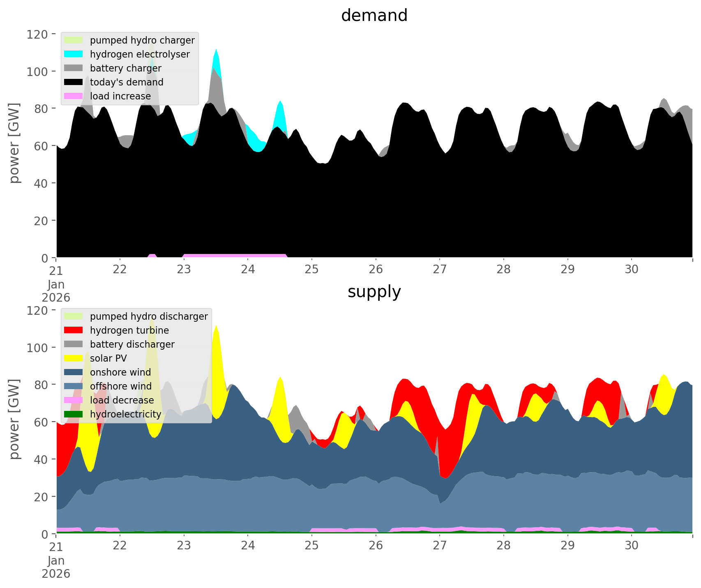The width and height of the screenshot is (701, 588).
Task: Click the cyan hydrogen electrolyser legend swatch
Action: pos(74,54)
